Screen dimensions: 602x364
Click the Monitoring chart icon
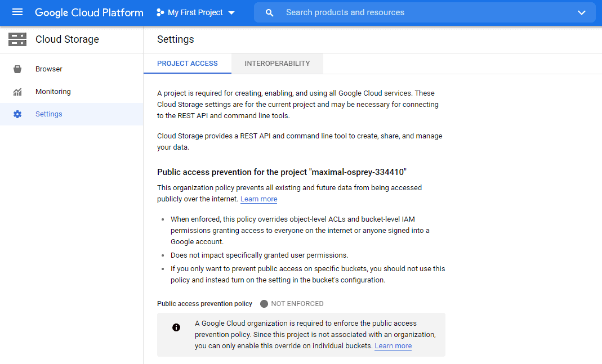(17, 92)
